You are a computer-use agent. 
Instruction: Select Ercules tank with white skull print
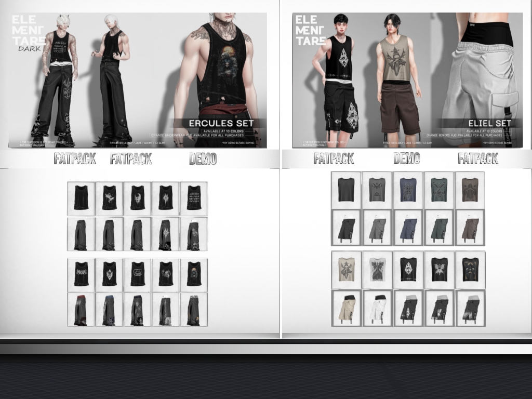[x=137, y=198]
